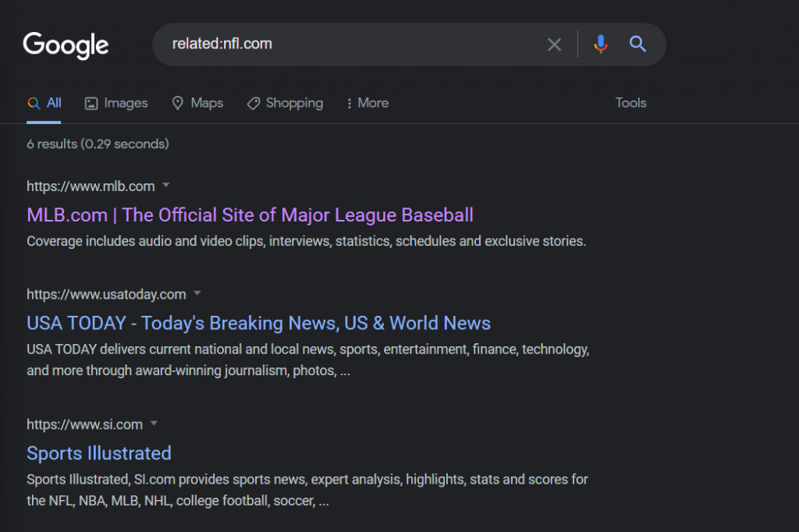This screenshot has width=799, height=532.
Task: Switch to the Maps tab
Action: pos(197,103)
